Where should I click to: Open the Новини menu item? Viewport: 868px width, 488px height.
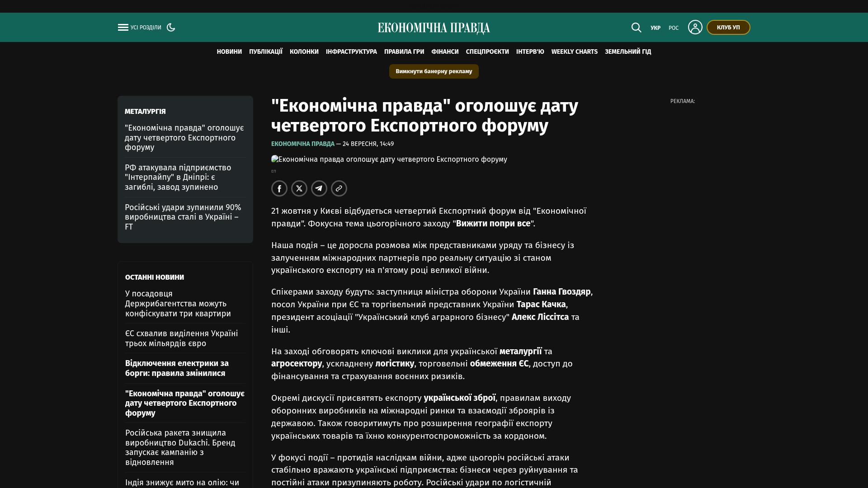tap(229, 52)
